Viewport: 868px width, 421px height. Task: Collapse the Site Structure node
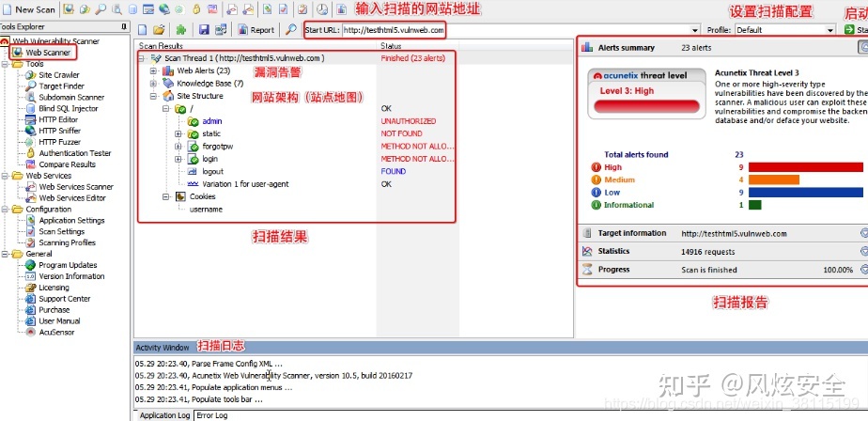(153, 96)
